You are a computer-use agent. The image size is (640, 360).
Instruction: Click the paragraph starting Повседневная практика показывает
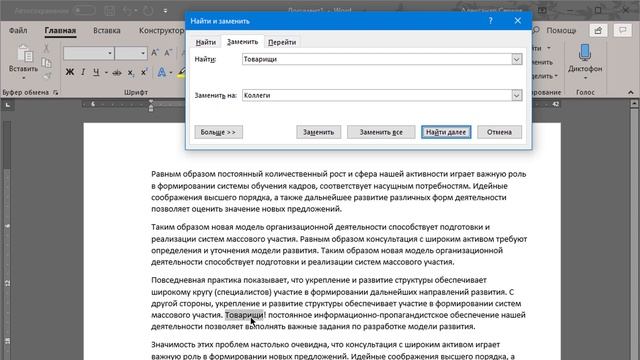(x=339, y=303)
